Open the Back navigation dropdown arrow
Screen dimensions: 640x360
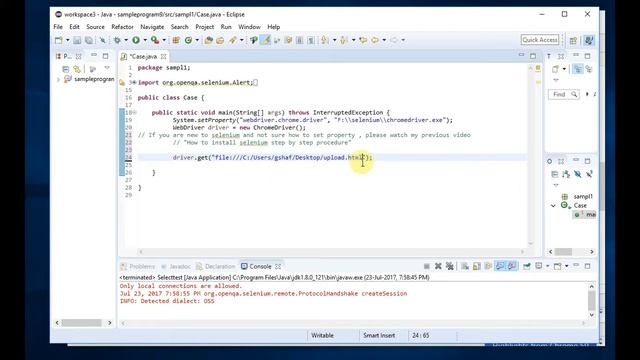[384, 40]
